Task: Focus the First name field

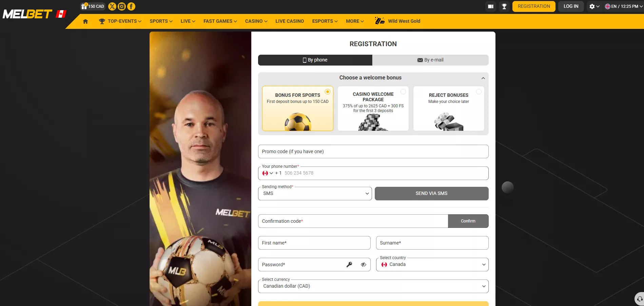Action: click(314, 243)
